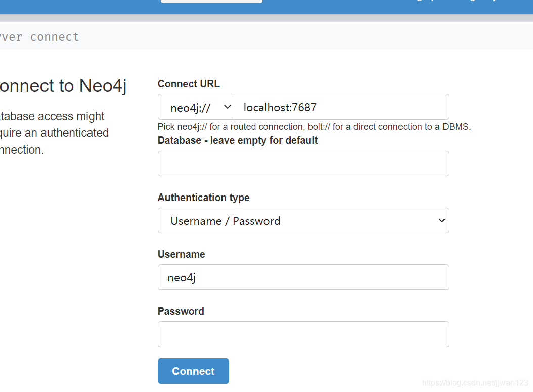
Task: Click the Database name input field
Action: 303,163
